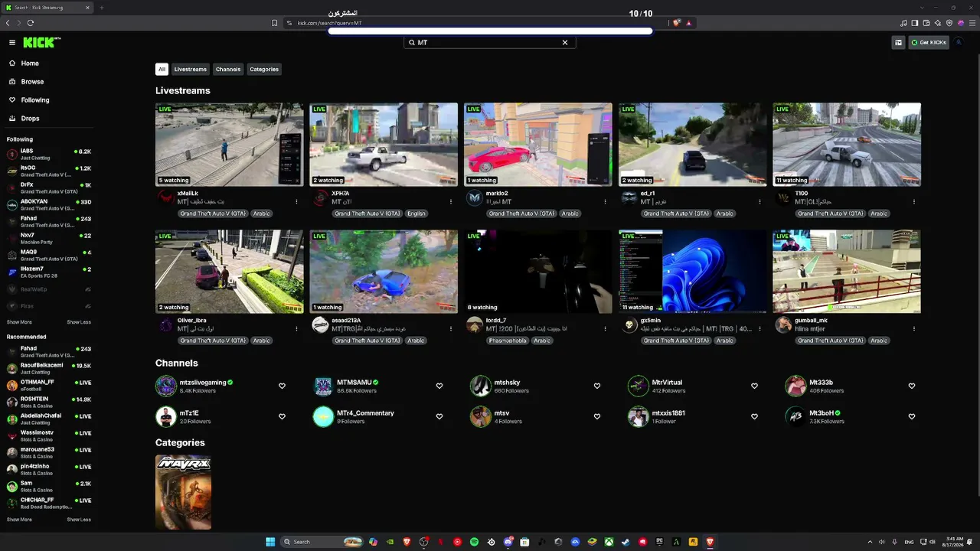Open the three-dot menu for T100's stream
This screenshot has width=980, height=551.
tap(914, 201)
